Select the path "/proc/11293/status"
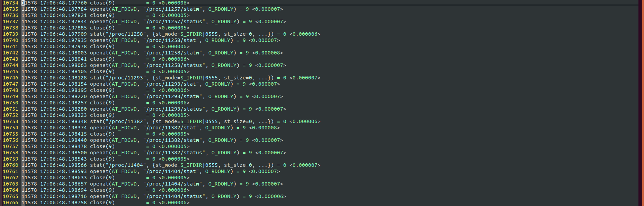This screenshot has height=206, width=644. pos(174,109)
